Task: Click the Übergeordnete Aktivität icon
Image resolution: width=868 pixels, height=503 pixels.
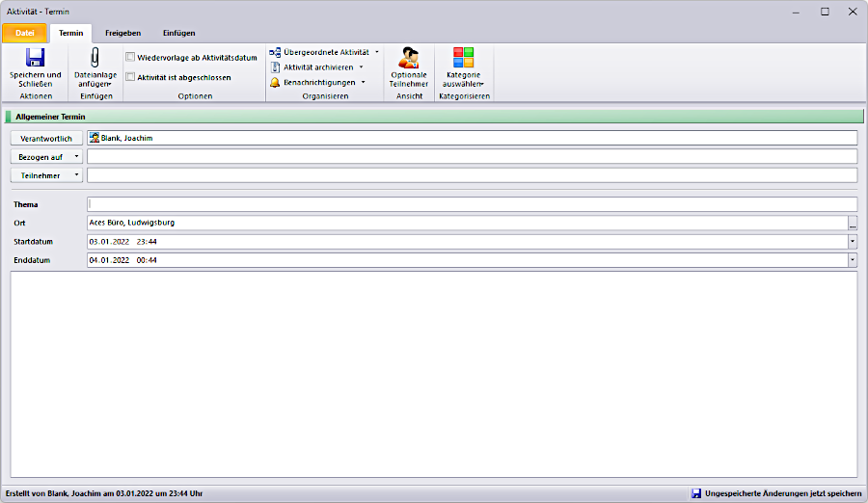Action: [275, 52]
